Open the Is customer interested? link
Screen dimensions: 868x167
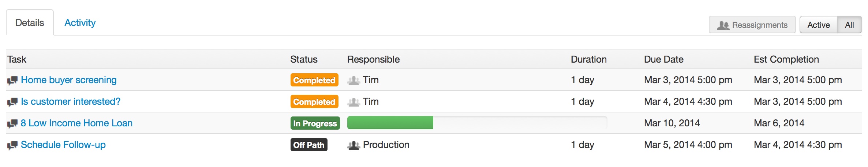(x=71, y=101)
